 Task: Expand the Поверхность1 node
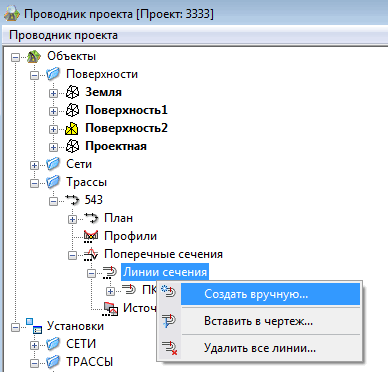[53, 111]
